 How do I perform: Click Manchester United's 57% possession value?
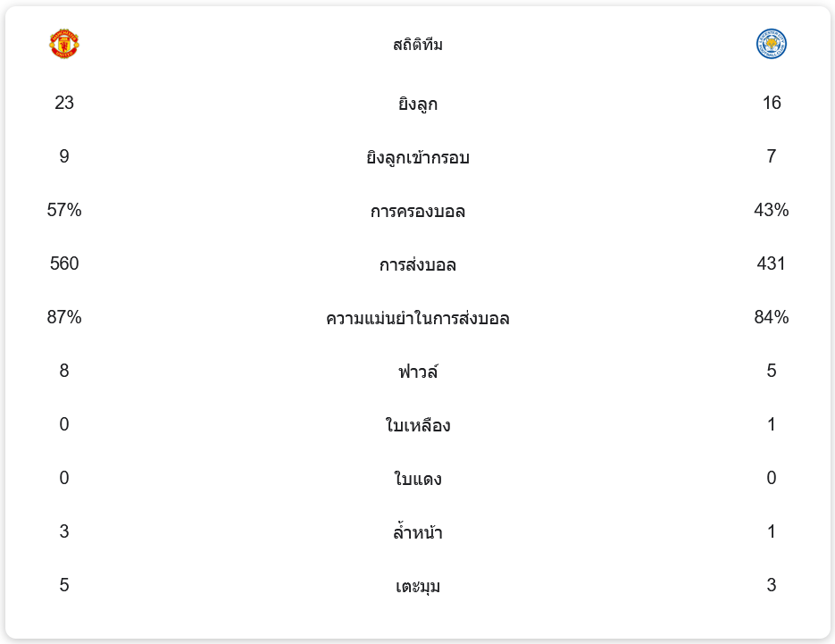pos(64,210)
